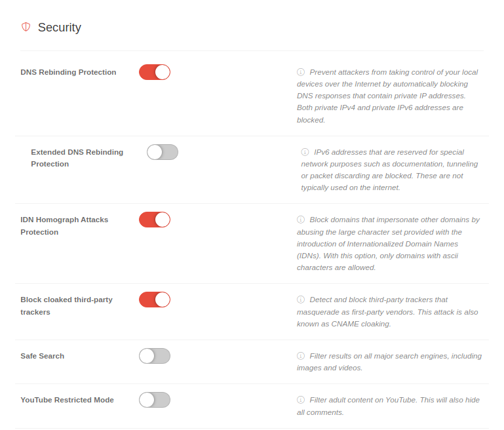504x430 pixels.
Task: Disable DNS Rebinding Protection toggle
Action: click(155, 72)
